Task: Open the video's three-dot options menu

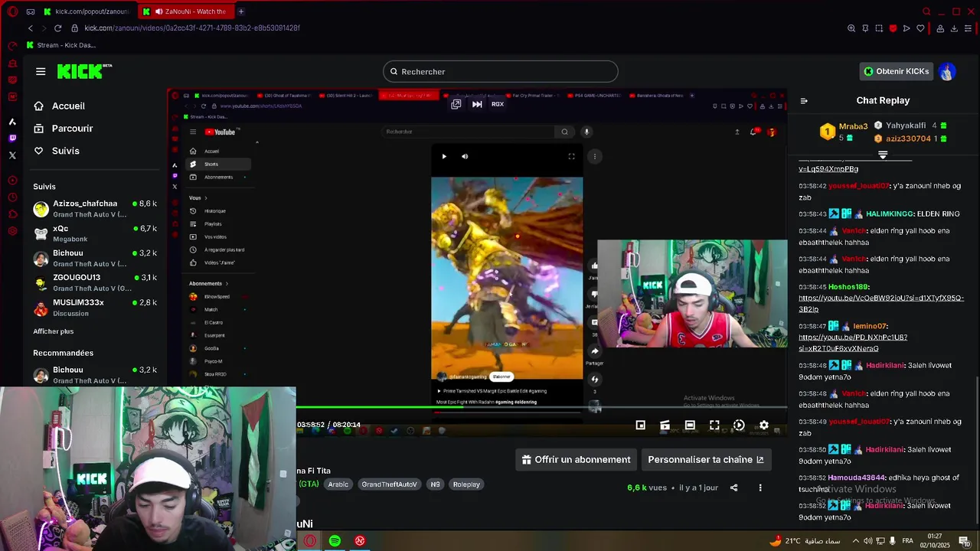Action: [760, 487]
